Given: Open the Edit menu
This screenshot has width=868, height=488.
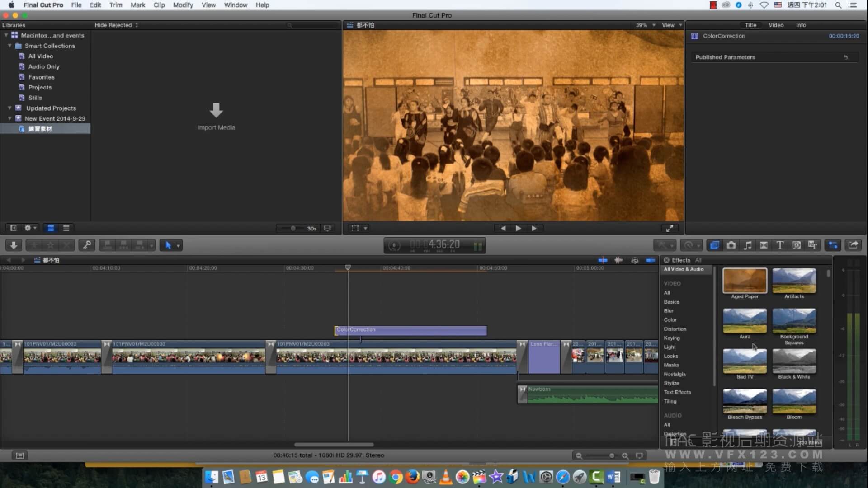Looking at the screenshot, I should coord(95,5).
